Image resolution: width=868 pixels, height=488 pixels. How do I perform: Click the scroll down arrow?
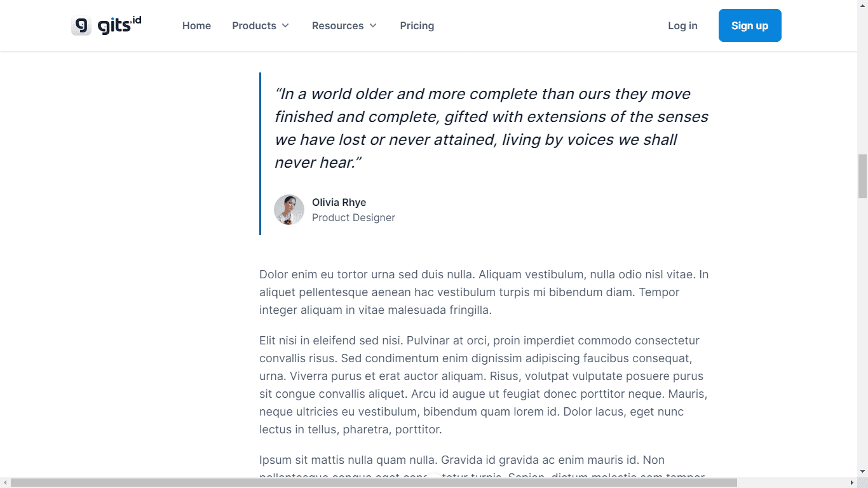(x=862, y=471)
